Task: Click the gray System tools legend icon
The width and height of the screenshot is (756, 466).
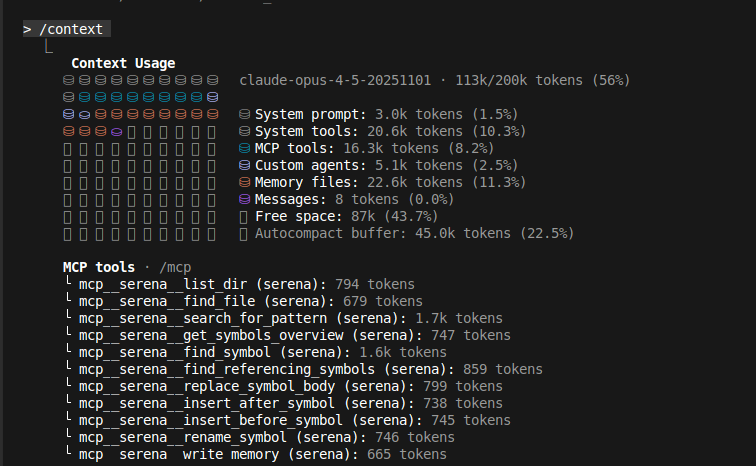Action: click(x=244, y=131)
